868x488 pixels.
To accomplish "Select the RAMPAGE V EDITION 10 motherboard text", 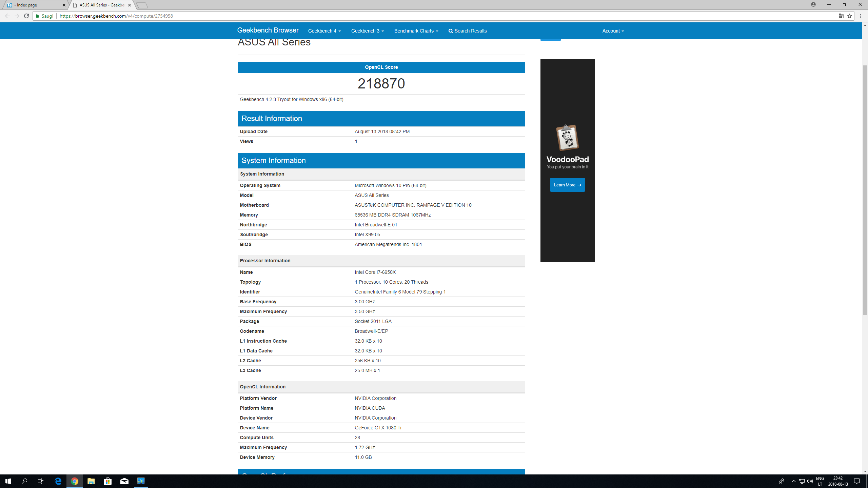I will coord(444,205).
